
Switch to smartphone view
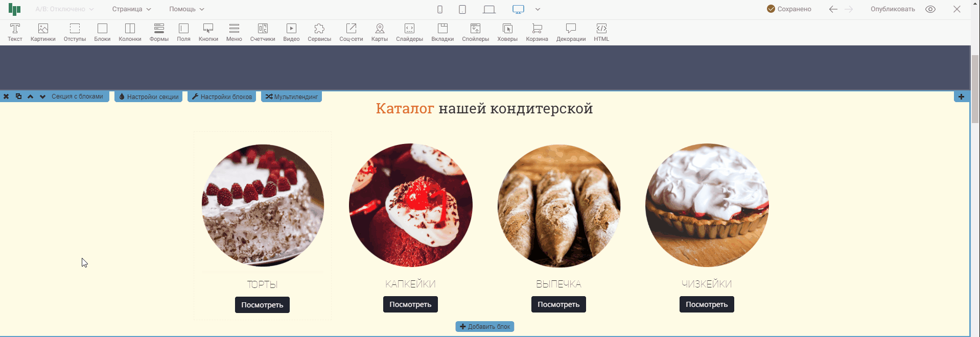point(440,9)
